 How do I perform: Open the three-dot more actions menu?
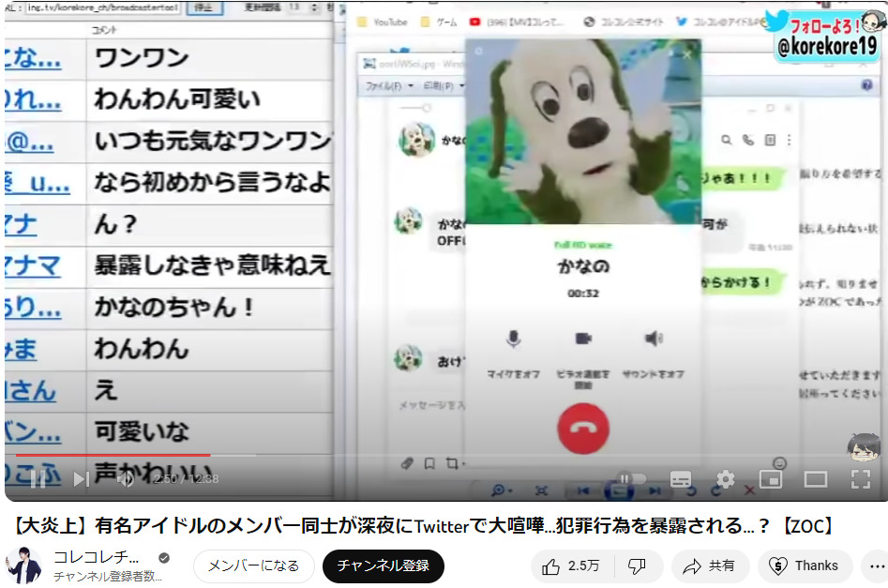[877, 565]
